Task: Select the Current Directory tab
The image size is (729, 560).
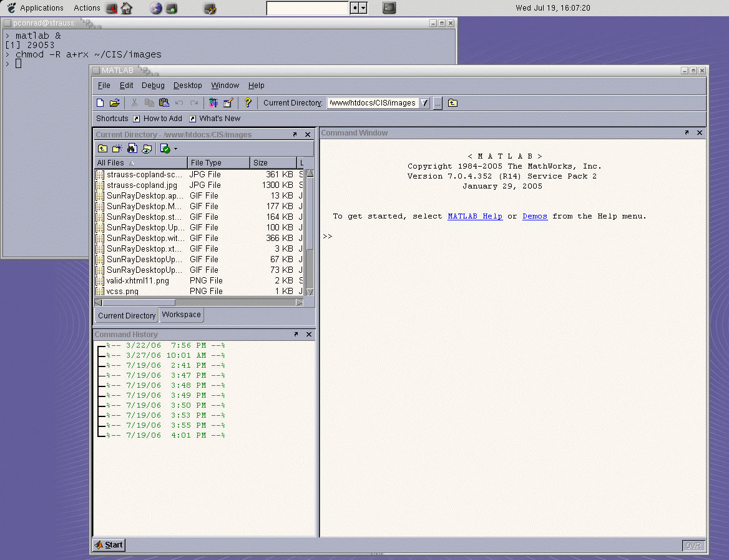Action: [x=127, y=315]
